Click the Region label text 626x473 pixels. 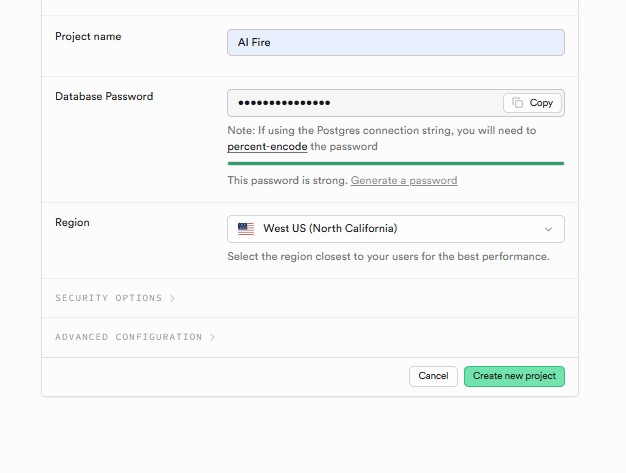(x=72, y=222)
